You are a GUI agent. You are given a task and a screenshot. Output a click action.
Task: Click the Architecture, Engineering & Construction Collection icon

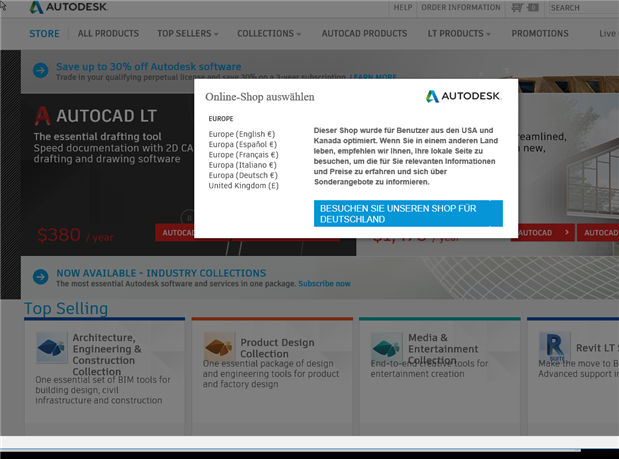(51, 347)
